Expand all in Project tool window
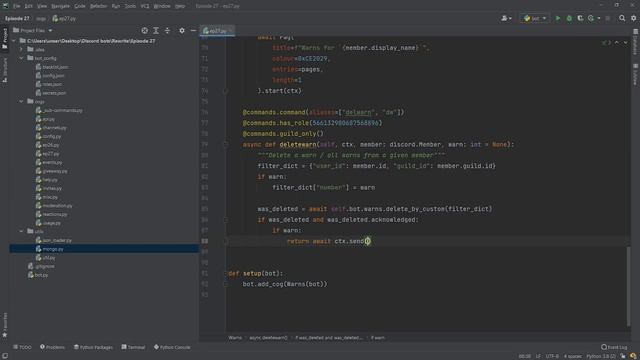 coord(156,31)
